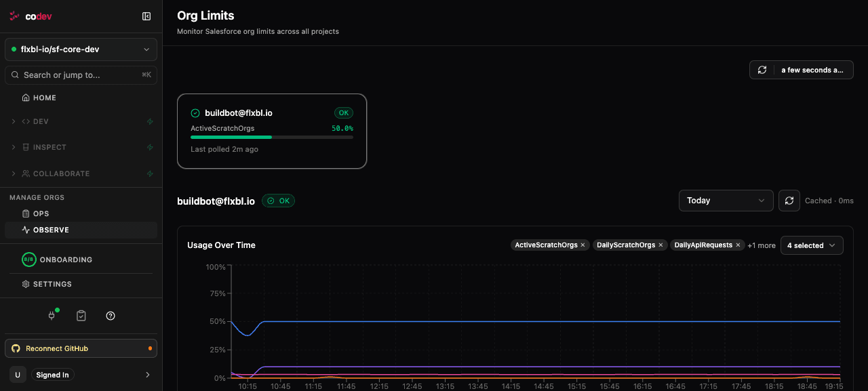
Task: Open the 4 selected metrics dropdown
Action: (x=812, y=245)
